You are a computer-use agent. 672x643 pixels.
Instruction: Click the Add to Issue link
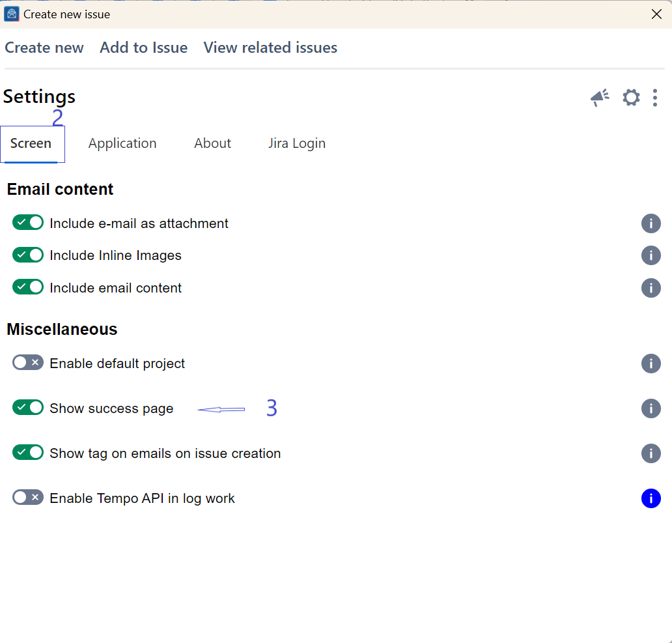pyautogui.click(x=143, y=48)
